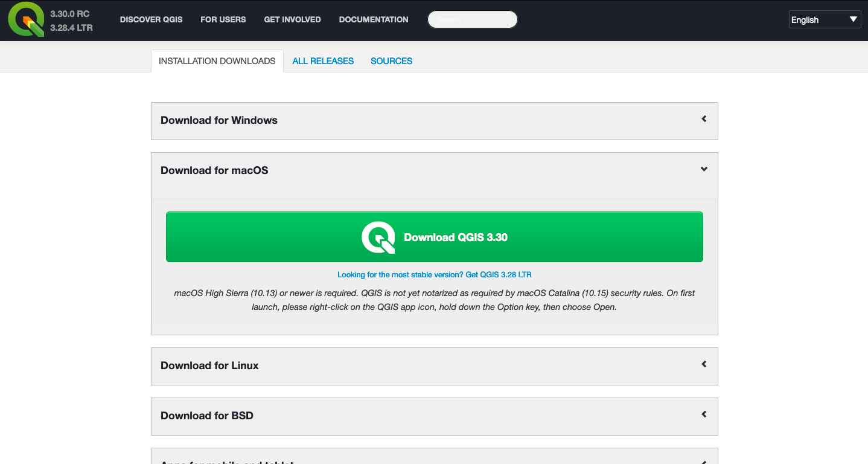This screenshot has width=868, height=464.
Task: Switch to the SOURCES tab
Action: click(392, 61)
